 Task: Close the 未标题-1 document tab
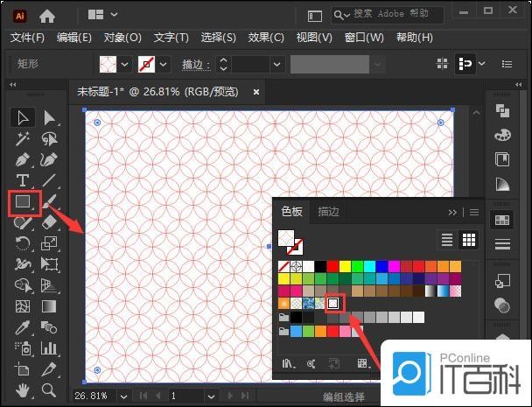pos(256,92)
